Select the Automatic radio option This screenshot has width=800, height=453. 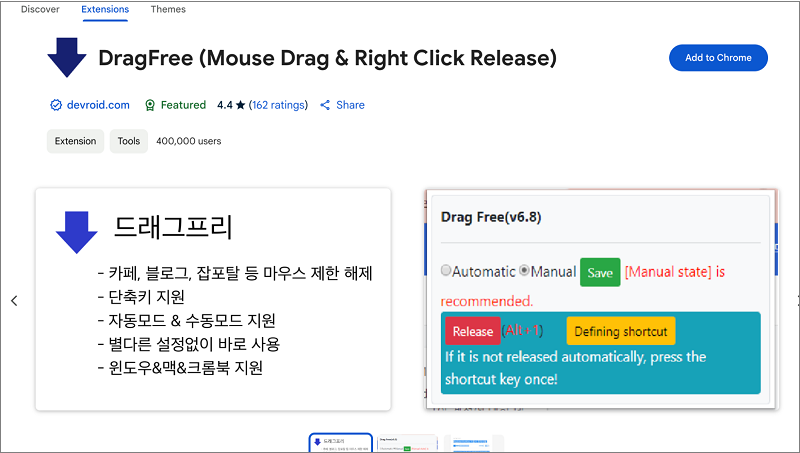click(446, 271)
